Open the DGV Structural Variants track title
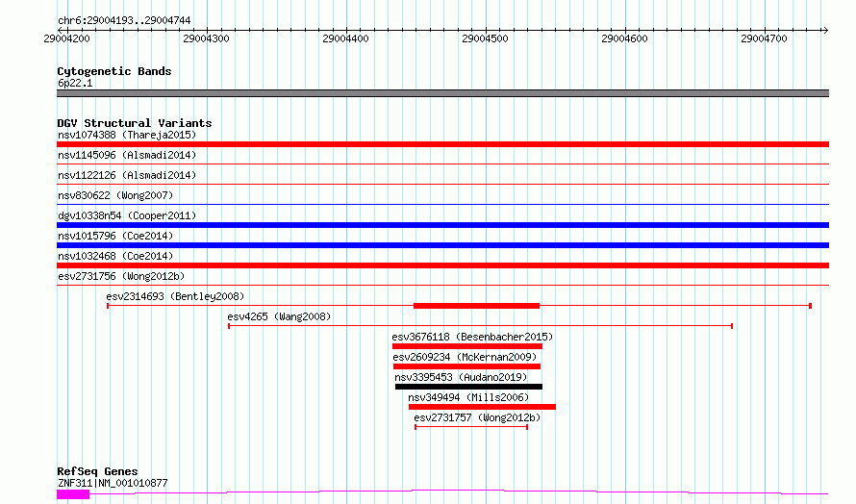Screen dimensions: 856x504 pos(135,123)
